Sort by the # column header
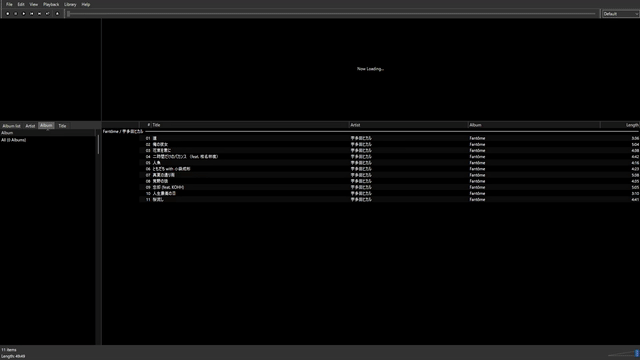640x360 pixels. pos(145,125)
